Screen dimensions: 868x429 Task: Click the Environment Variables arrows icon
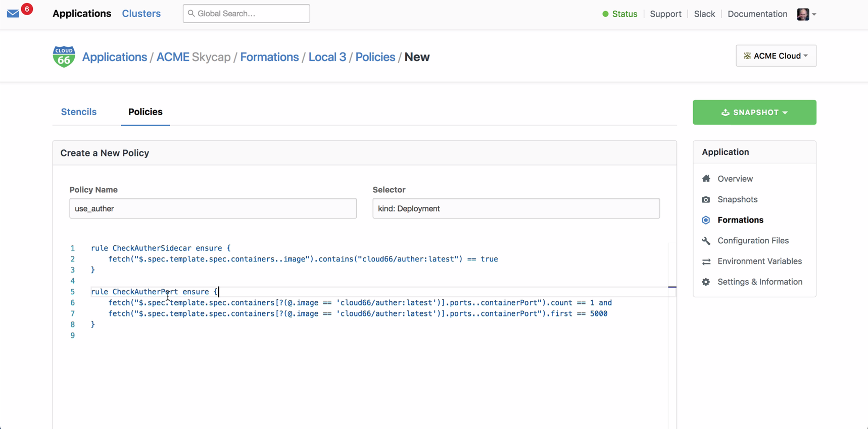click(706, 261)
